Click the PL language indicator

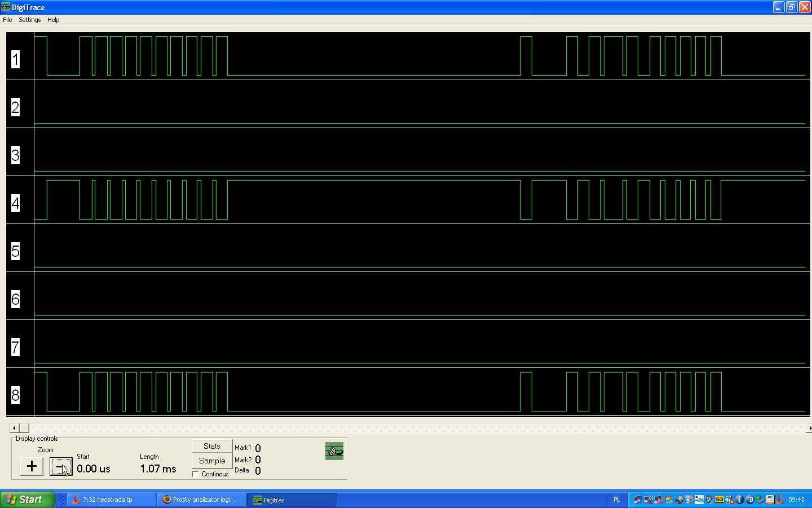[x=616, y=500]
